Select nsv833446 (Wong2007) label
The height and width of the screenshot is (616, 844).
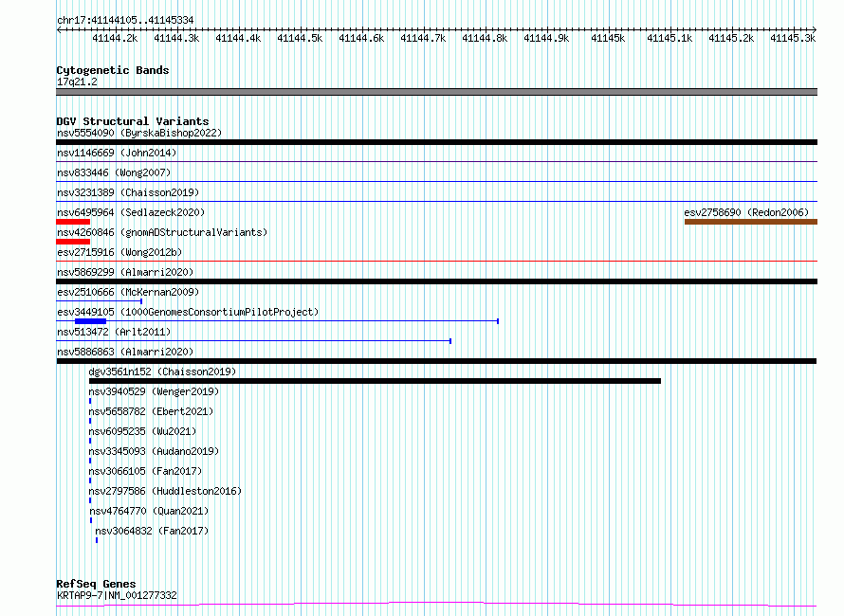click(x=114, y=172)
